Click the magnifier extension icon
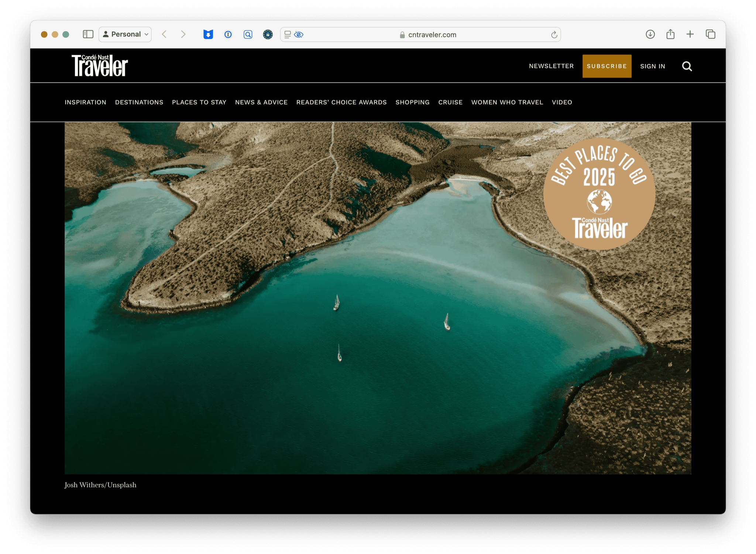The width and height of the screenshot is (756, 554). [x=248, y=34]
